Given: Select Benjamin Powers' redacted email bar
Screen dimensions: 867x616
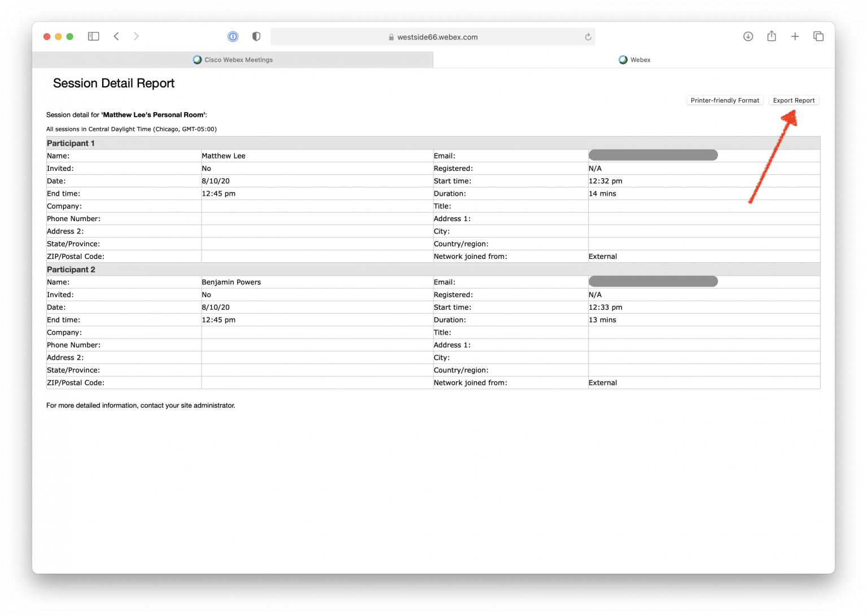Looking at the screenshot, I should (x=653, y=281).
